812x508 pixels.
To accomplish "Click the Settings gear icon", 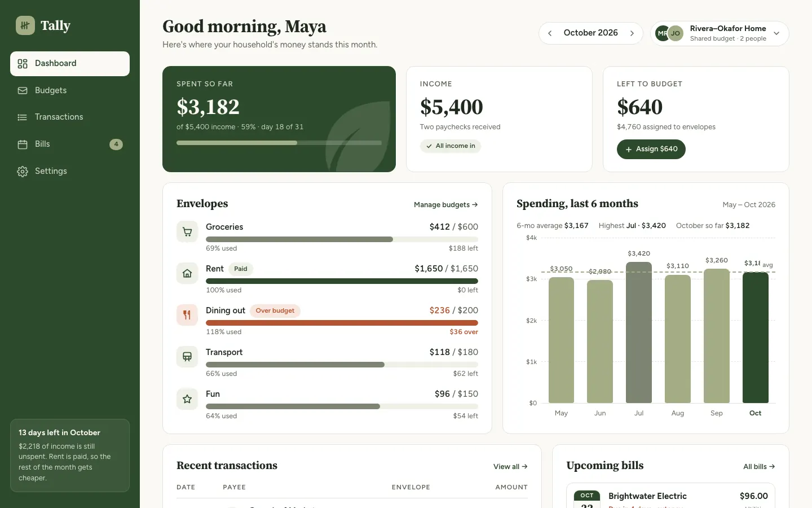I will pyautogui.click(x=23, y=172).
